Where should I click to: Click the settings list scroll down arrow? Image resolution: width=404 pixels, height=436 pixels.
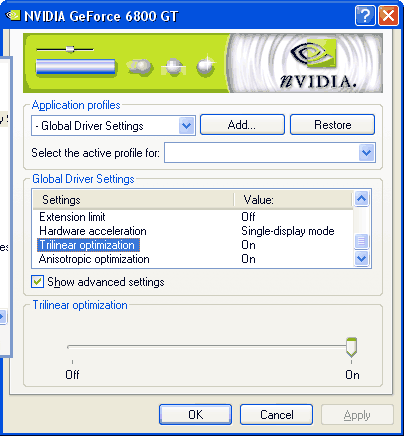362,258
